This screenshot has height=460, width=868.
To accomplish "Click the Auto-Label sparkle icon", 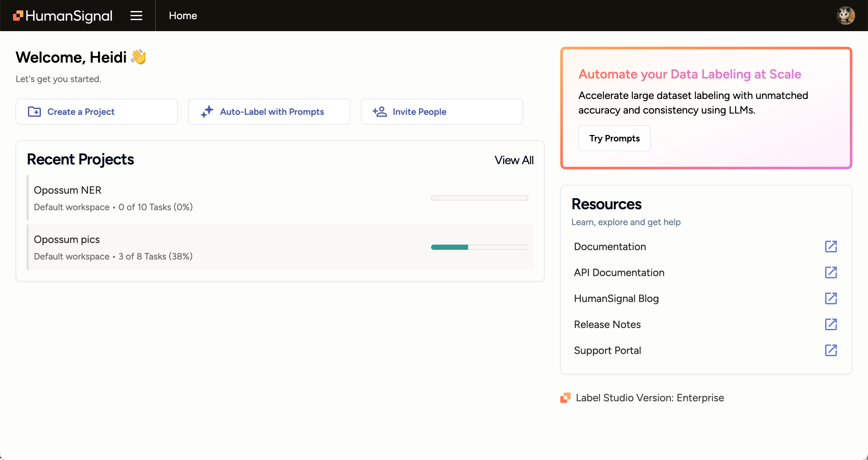I will (x=207, y=112).
